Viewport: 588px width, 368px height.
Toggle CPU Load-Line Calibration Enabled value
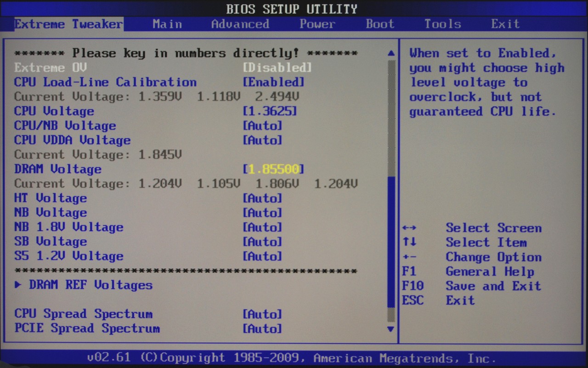pyautogui.click(x=273, y=82)
